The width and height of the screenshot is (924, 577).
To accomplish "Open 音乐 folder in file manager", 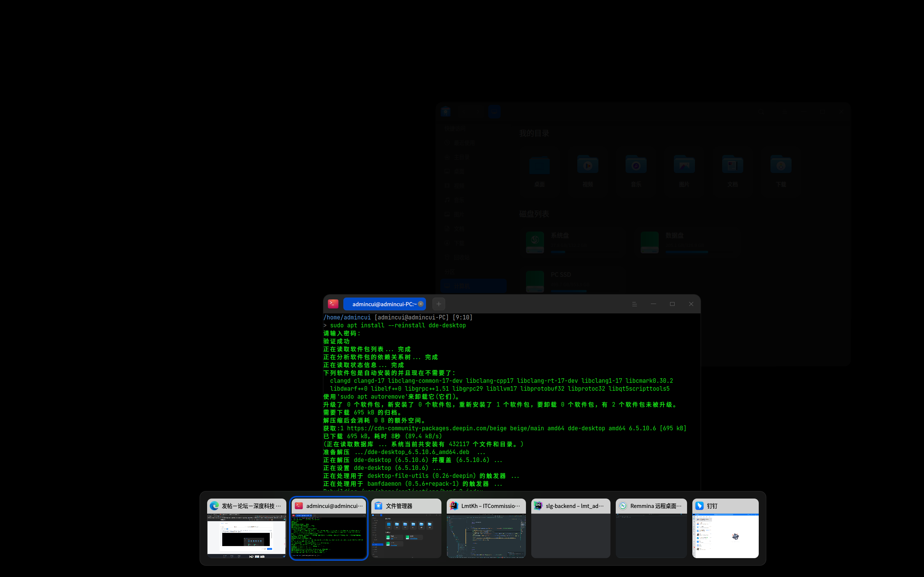I will coord(636,171).
